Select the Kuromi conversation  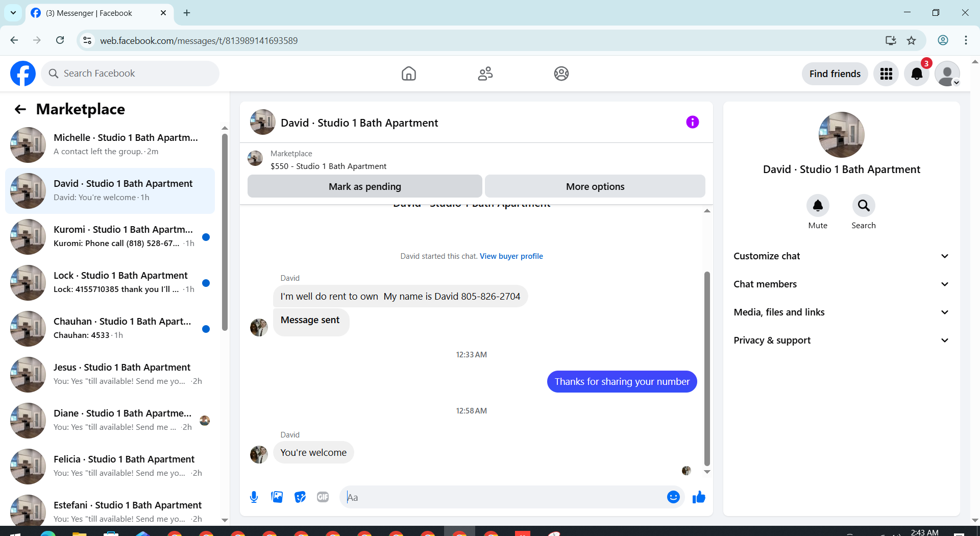coord(110,237)
